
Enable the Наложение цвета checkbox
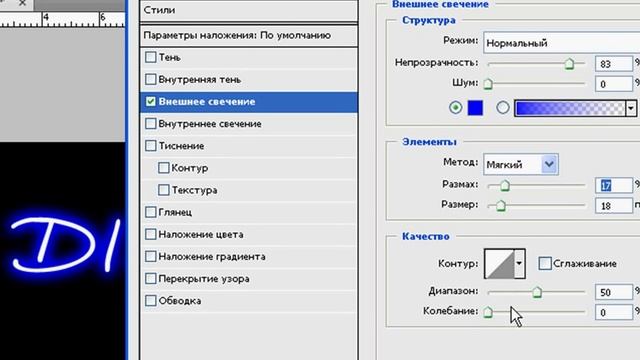pyautogui.click(x=151, y=234)
